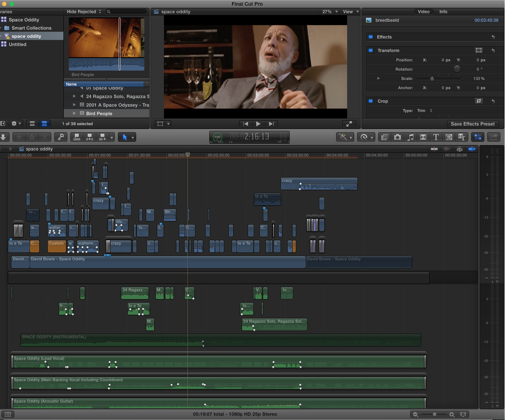This screenshot has height=420, width=505.
Task: Open the edit mode options dropdown arrow
Action: click(112, 137)
